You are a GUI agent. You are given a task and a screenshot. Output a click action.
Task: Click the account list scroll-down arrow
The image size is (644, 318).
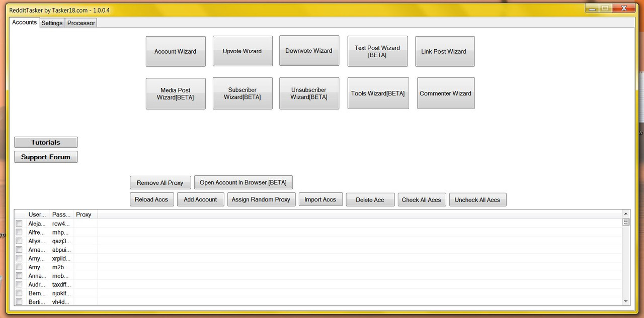(x=626, y=301)
